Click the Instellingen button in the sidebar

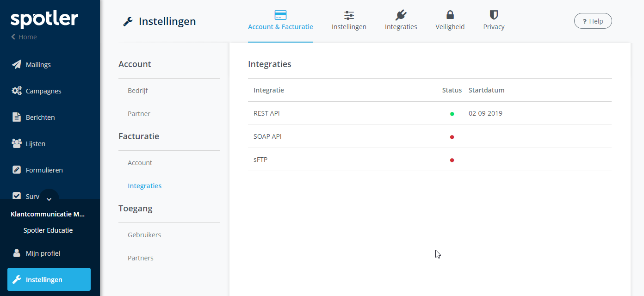coord(49,279)
